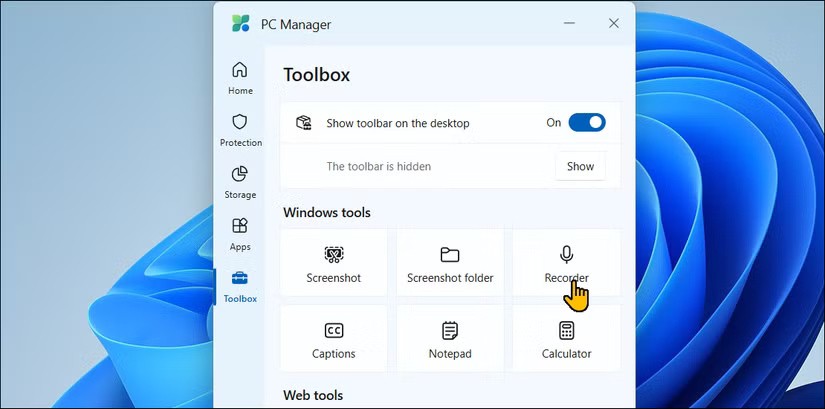Click the Web tools section heading

pos(313,395)
